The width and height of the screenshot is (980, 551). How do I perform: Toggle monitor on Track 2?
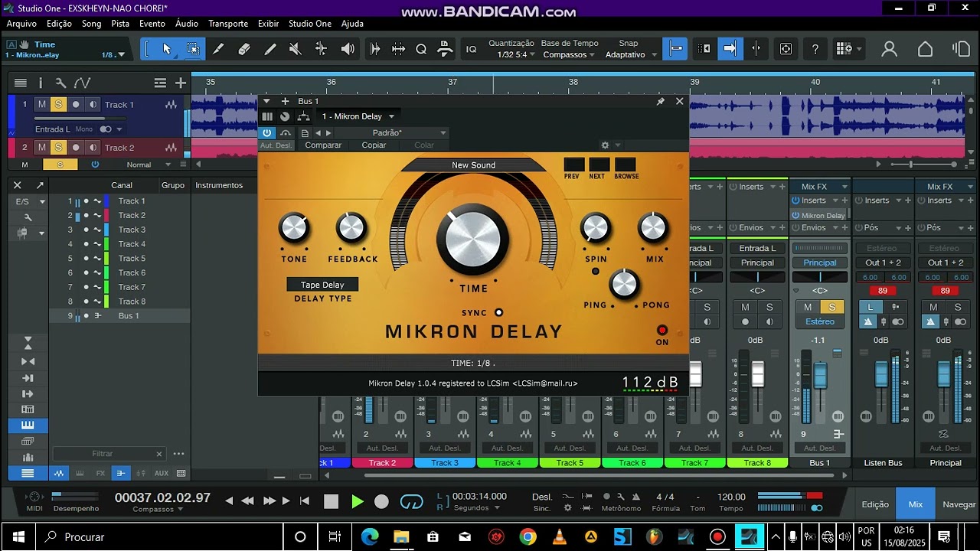(93, 148)
